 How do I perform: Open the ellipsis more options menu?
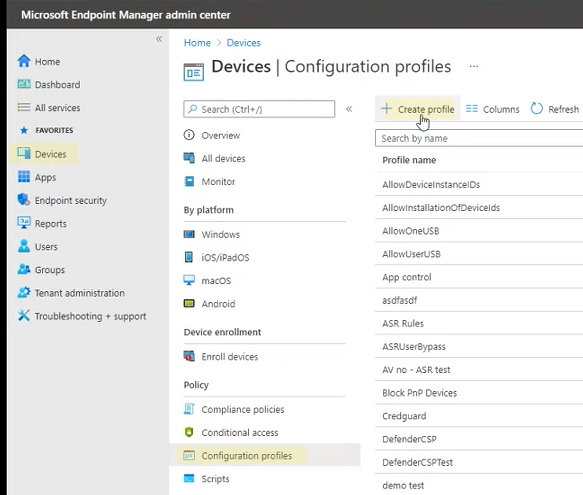[x=474, y=66]
